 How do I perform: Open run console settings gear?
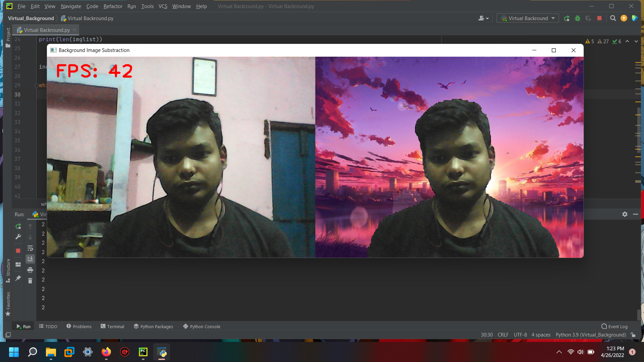coord(625,214)
